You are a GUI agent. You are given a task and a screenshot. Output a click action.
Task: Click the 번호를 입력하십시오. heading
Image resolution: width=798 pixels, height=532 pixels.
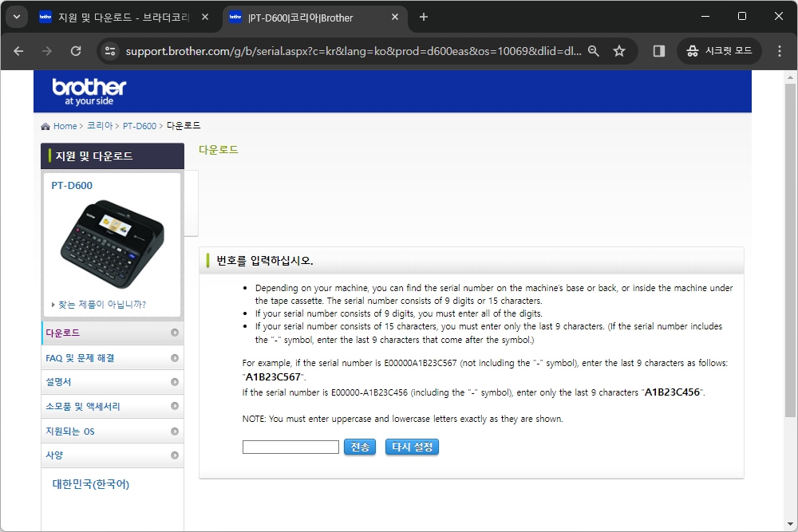265,260
